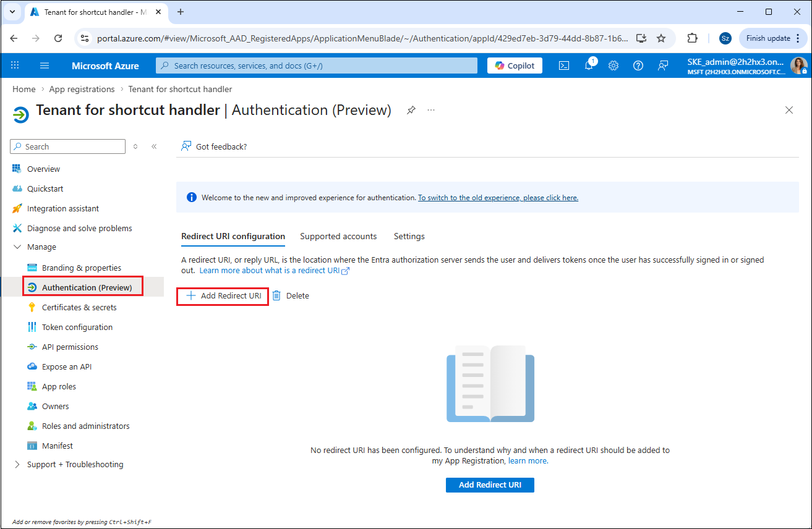Click the Delete trash icon
812x529 pixels.
276,296
